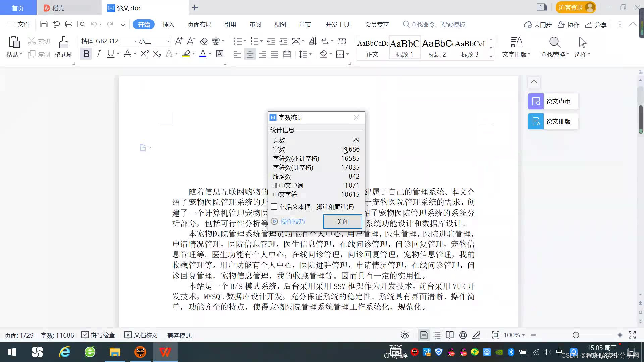This screenshot has width=644, height=362.
Task: Open the 操作技巧 link
Action: [292, 221]
